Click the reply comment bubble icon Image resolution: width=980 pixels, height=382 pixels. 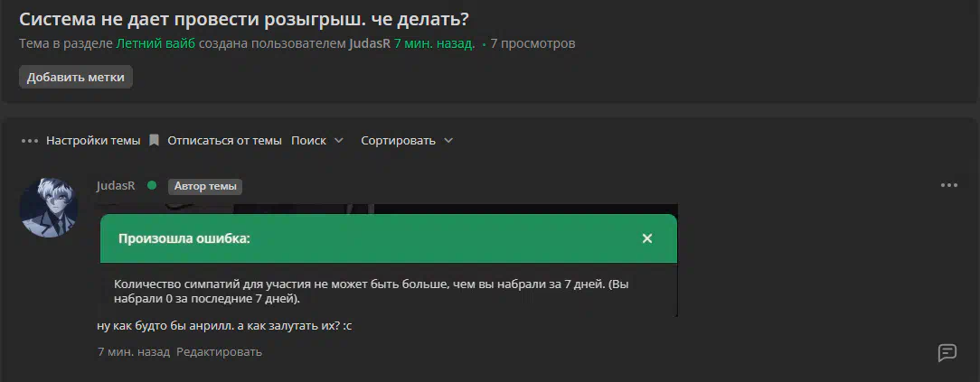947,353
